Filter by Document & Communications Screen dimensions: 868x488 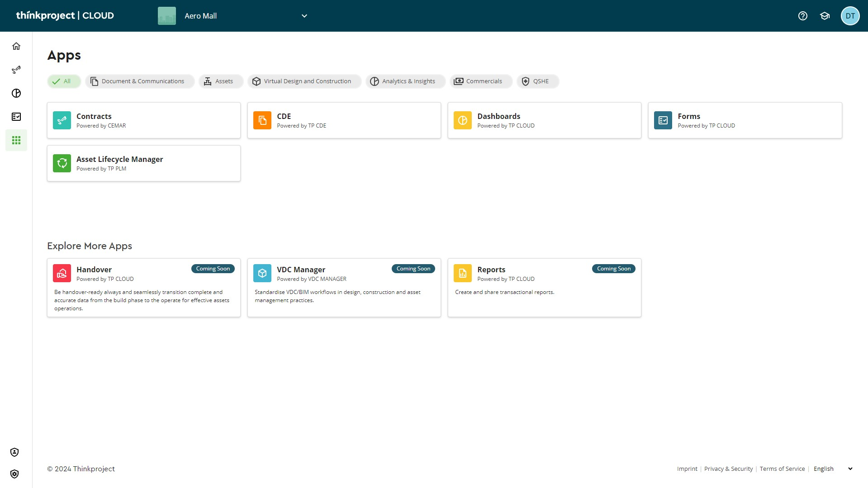139,81
